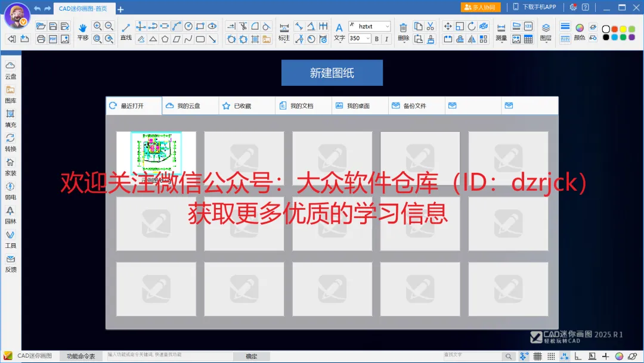Viewport: 644px width, 363px height.
Task: Toggle the dot grid snap in status bar
Action: [x=551, y=356]
